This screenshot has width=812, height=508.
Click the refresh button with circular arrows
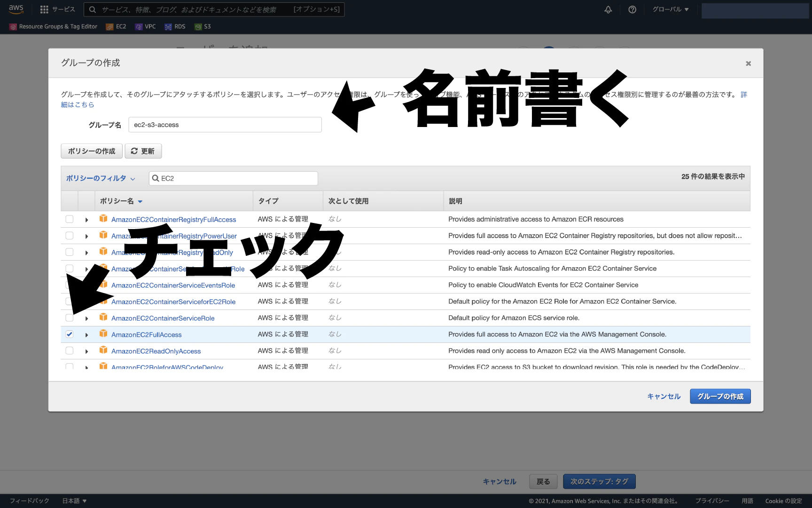[x=143, y=151]
